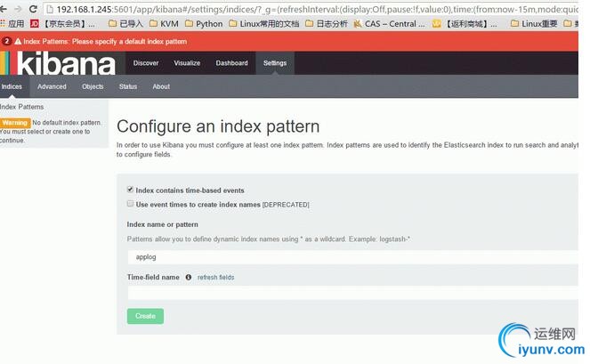Open the Advanced settings sub-tab

52,86
